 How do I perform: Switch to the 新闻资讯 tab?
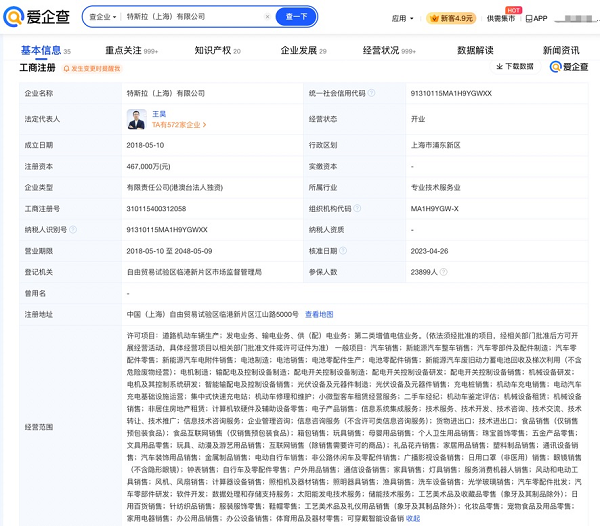561,50
